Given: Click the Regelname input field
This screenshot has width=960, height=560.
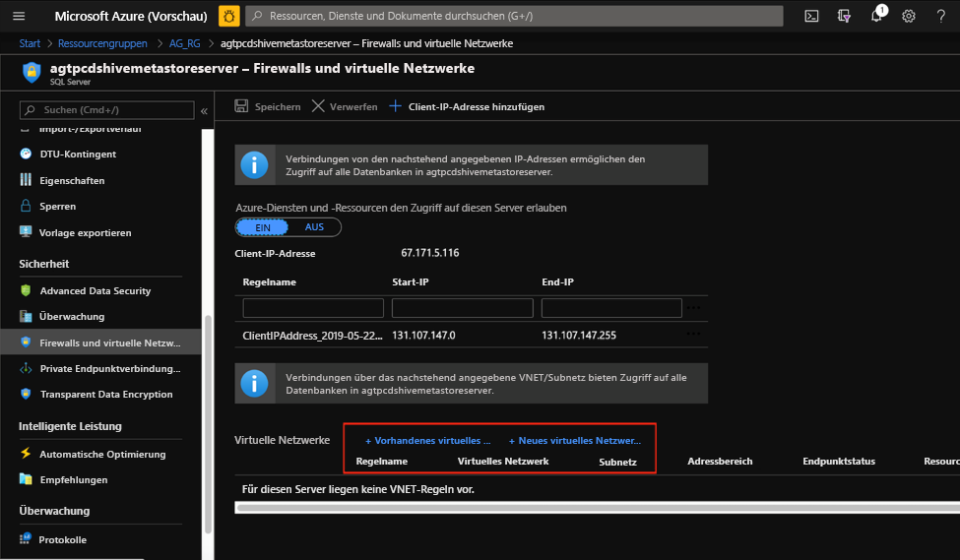Looking at the screenshot, I should (313, 308).
